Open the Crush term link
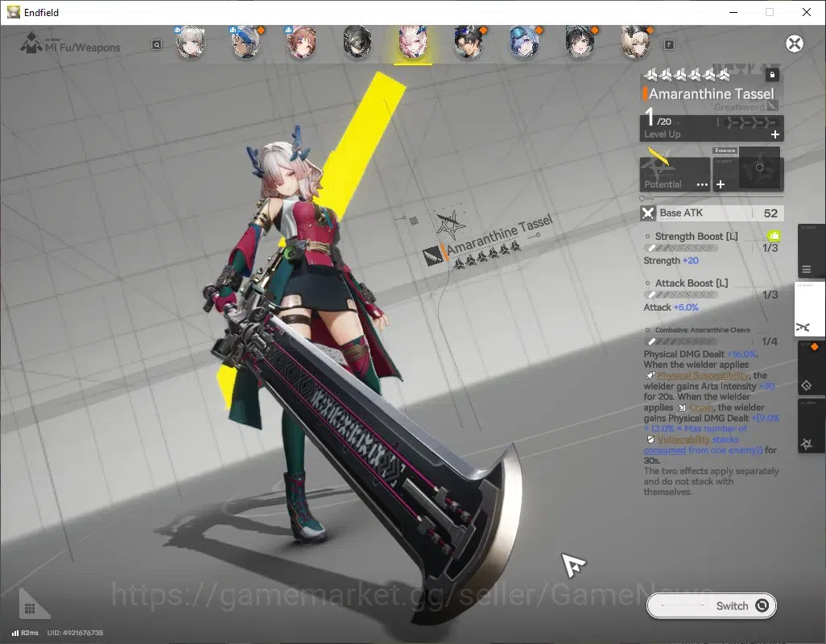 [701, 407]
